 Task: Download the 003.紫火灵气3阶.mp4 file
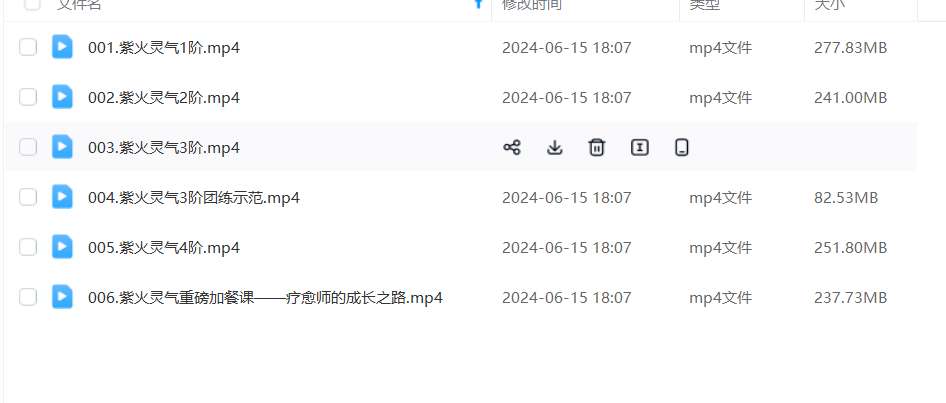554,147
